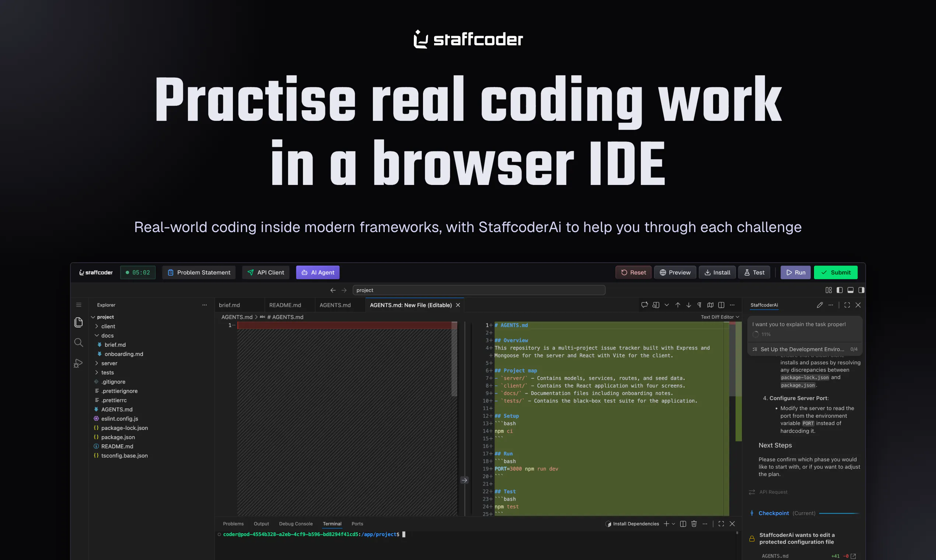The height and width of the screenshot is (560, 936).
Task: Toggle whitespace pilcrow icon in diff toolbar
Action: pos(699,305)
